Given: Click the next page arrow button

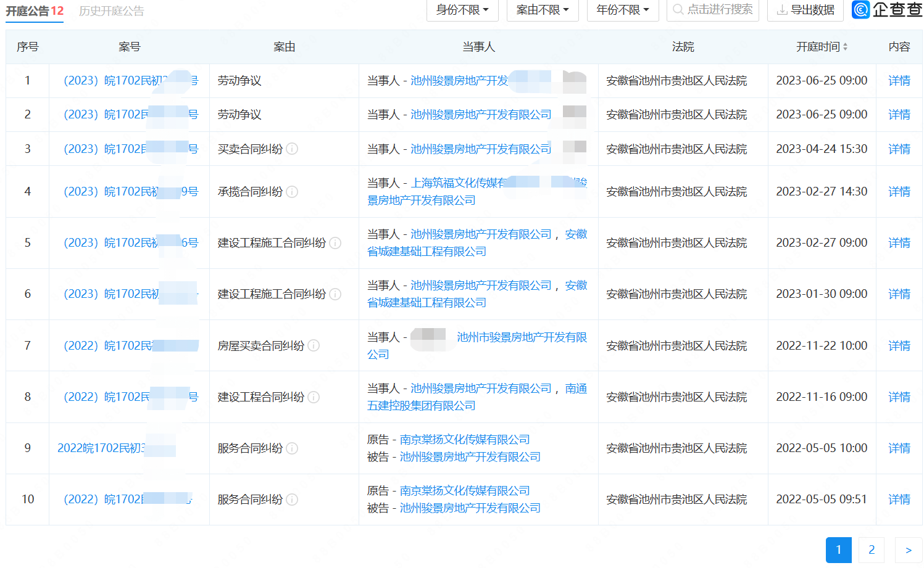Looking at the screenshot, I should [908, 550].
